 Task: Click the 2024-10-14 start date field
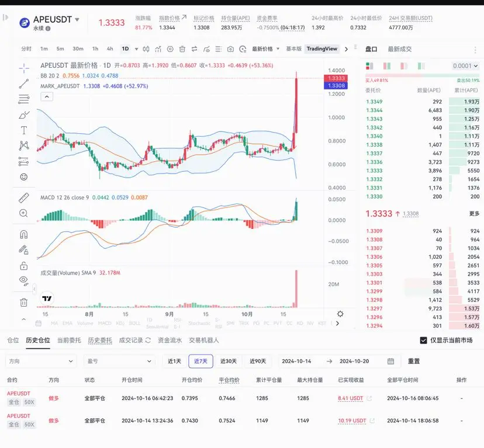296,362
